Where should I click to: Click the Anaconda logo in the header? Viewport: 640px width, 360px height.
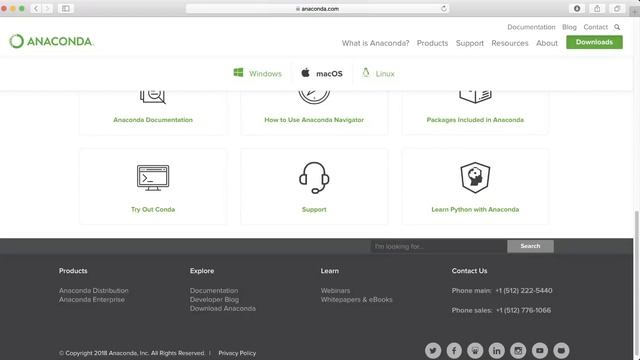click(x=51, y=41)
